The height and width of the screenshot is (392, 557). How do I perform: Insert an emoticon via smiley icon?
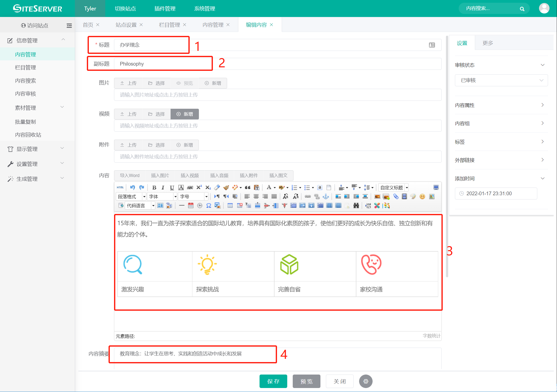click(x=422, y=196)
